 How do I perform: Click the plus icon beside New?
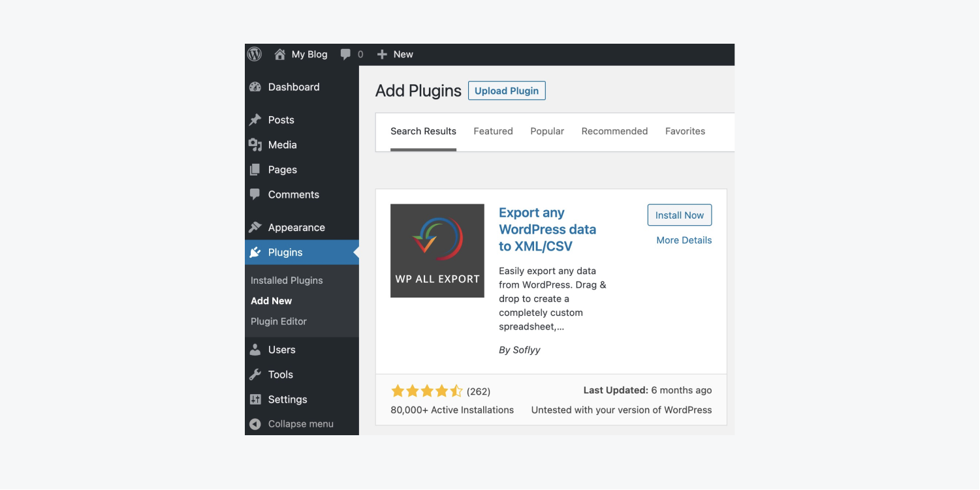click(x=383, y=55)
